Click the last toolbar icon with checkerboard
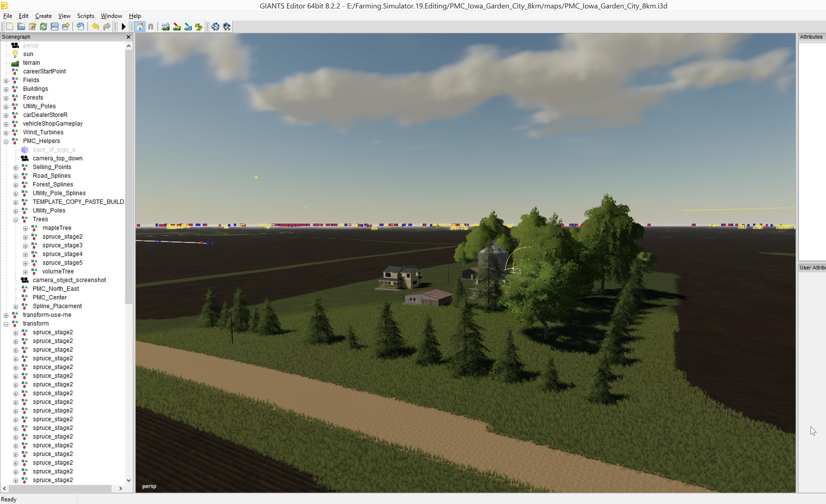This screenshot has width=826, height=504. (x=227, y=27)
